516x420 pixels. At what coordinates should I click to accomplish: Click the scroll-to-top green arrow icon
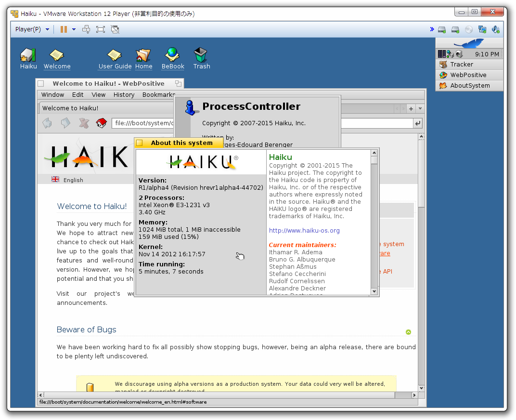[408, 332]
